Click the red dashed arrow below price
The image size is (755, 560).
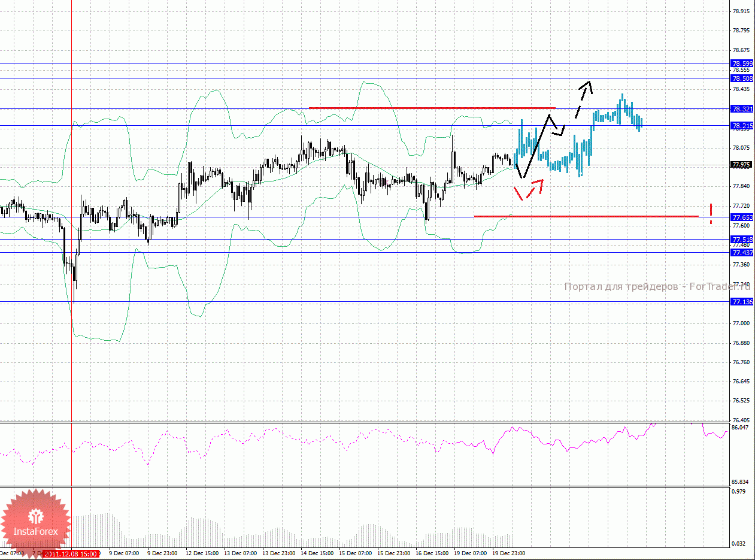pos(527,189)
